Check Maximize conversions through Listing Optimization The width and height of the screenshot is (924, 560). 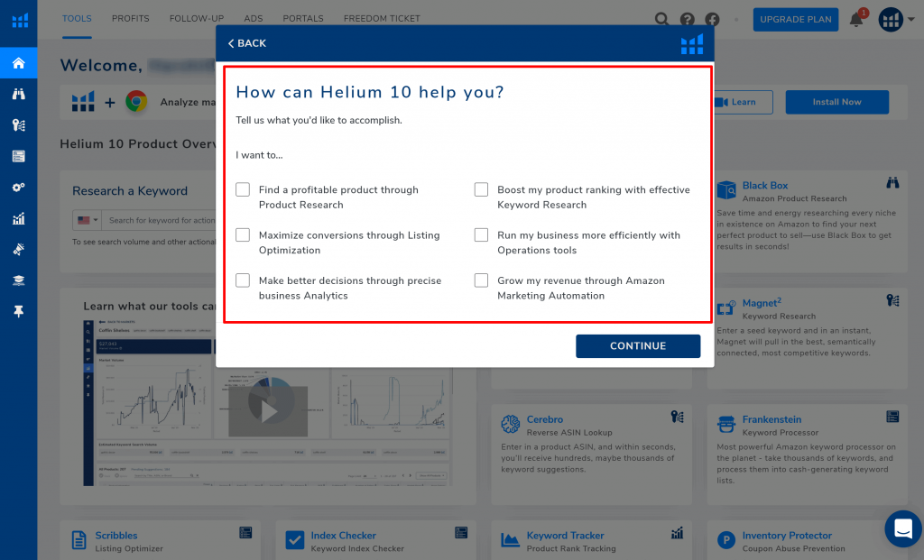pos(243,235)
